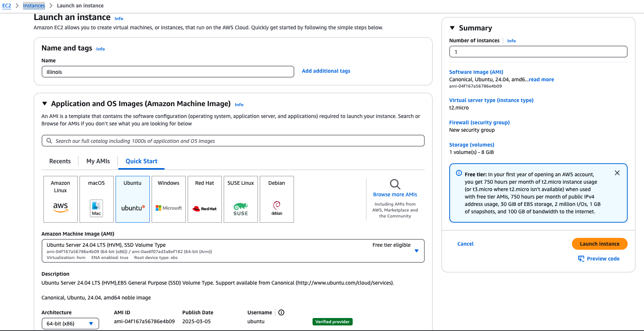Click the Preview code icon
This screenshot has width=644, height=331.
coord(581,259)
